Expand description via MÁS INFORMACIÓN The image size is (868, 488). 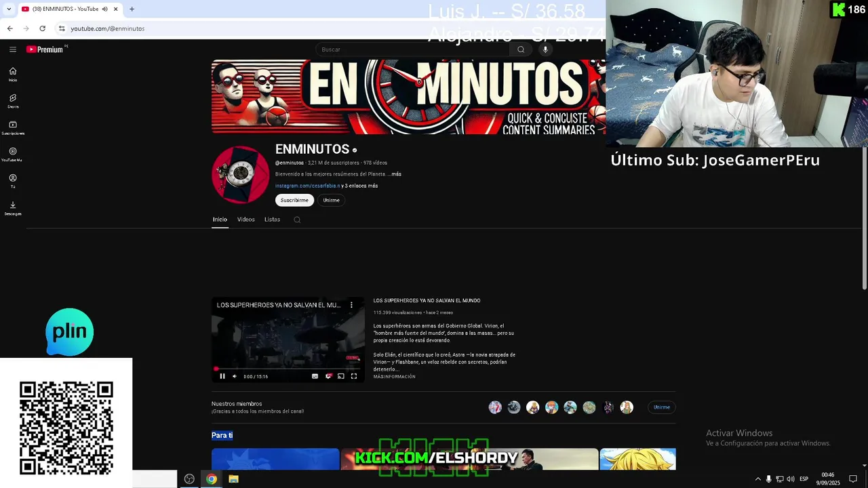(394, 377)
